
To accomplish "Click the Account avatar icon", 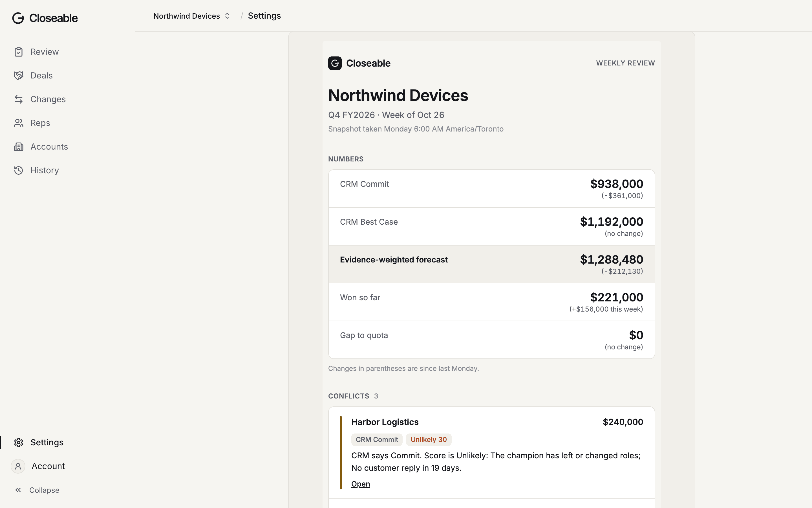I will [x=18, y=466].
